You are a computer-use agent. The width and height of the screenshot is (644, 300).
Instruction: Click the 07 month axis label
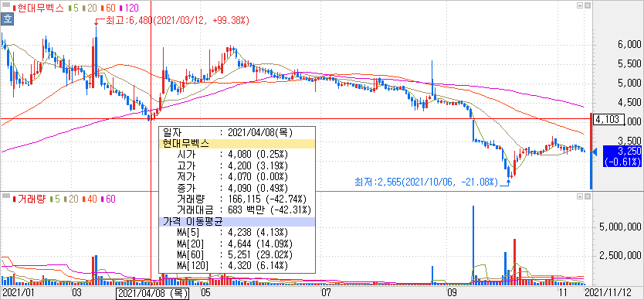coord(326,293)
